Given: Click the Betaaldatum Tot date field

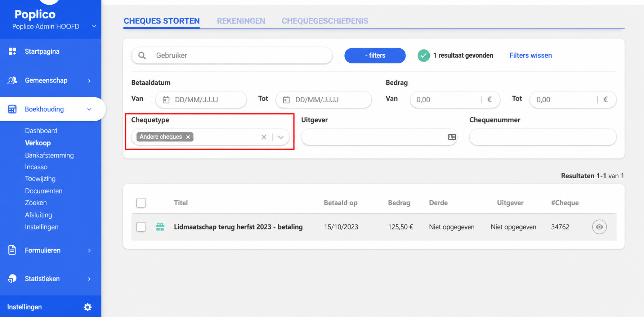Looking at the screenshot, I should pos(323,100).
